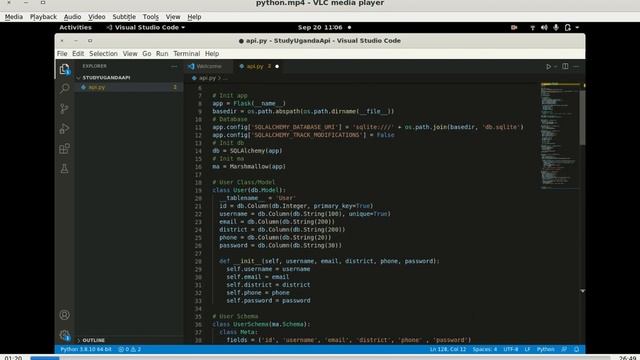The image size is (640, 360).
Task: Click the feedback icon in the status bar
Action: (x=564, y=349)
